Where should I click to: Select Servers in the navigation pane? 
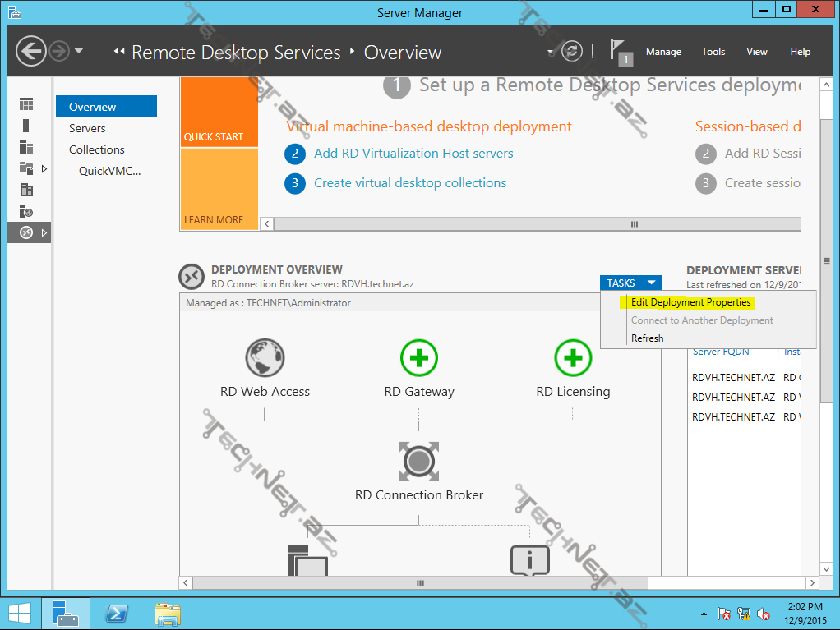coord(87,128)
